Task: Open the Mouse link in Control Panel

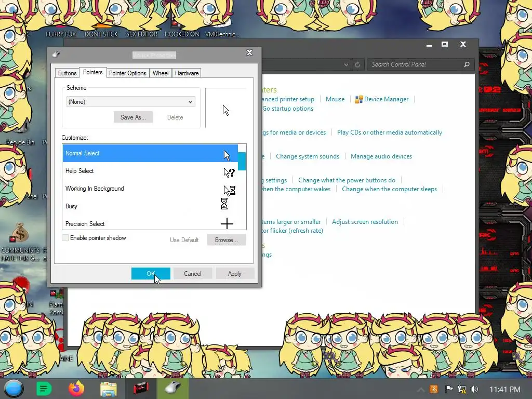Action: 335,99
